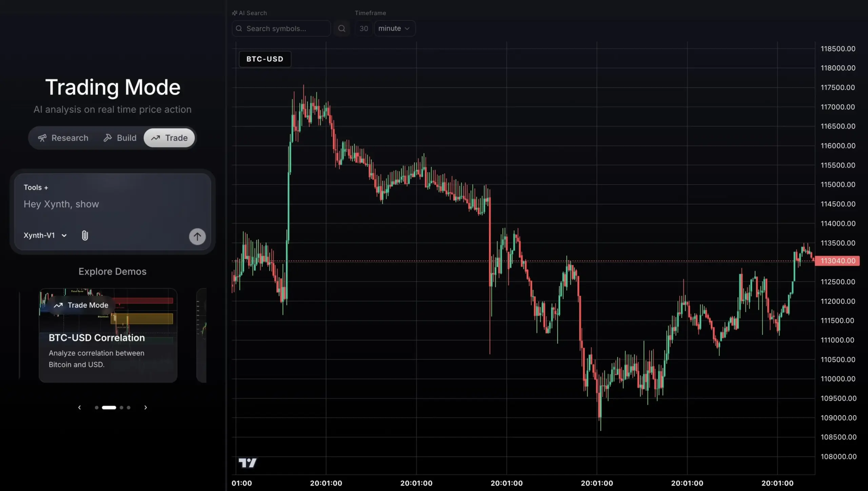The width and height of the screenshot is (868, 491).
Task: Click the paperclip attachment icon
Action: pos(85,235)
